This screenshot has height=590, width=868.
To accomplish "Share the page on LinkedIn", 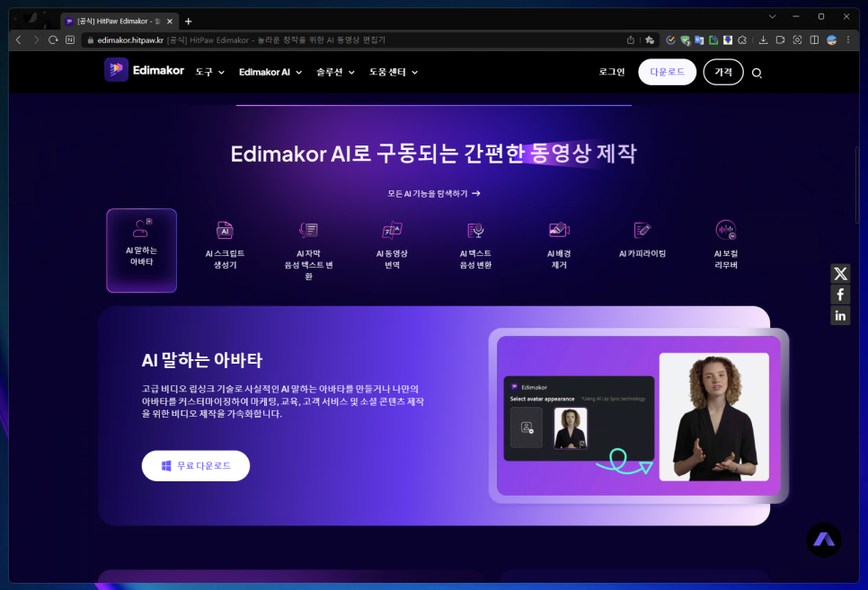I will click(x=840, y=315).
